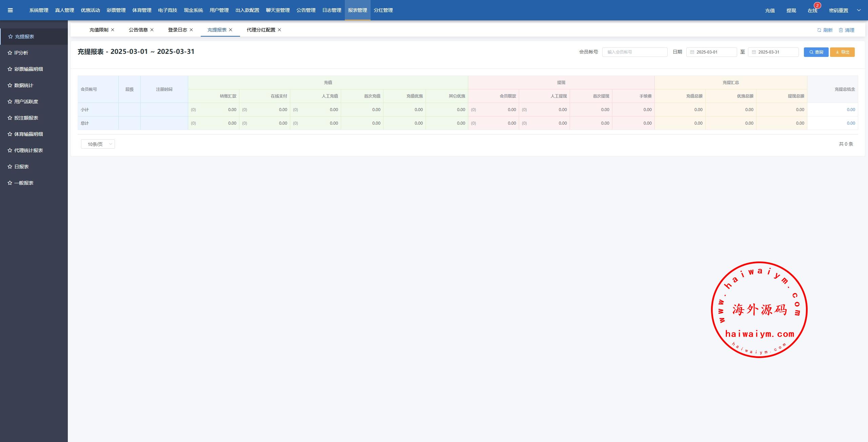
Task: Click the star icon beside IP分析
Action: coord(10,53)
